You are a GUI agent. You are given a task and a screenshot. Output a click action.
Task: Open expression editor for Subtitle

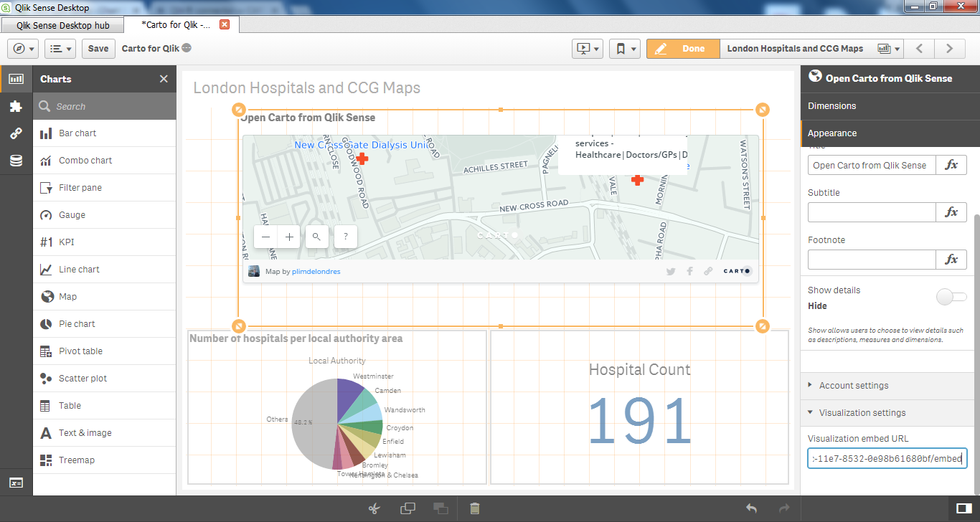click(x=951, y=212)
